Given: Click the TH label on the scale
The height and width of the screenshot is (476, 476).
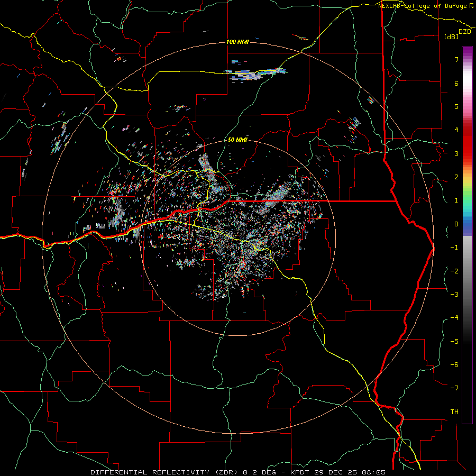Looking at the screenshot, I should coord(454,412).
